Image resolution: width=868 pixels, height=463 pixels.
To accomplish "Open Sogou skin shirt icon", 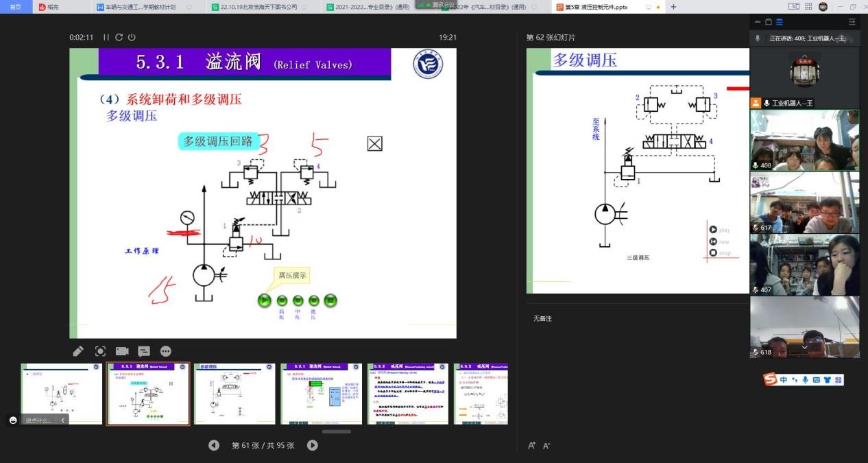I will tap(827, 379).
